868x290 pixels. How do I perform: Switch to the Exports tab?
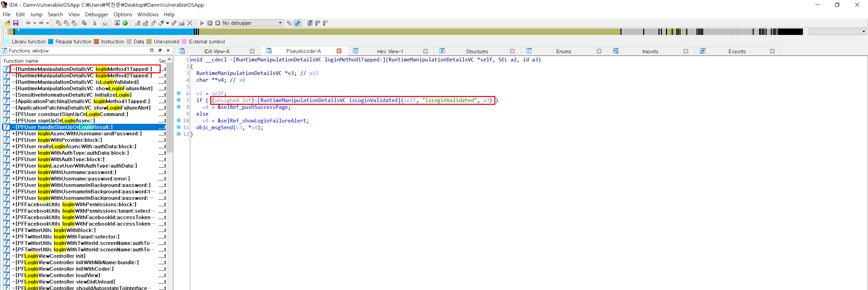[737, 51]
